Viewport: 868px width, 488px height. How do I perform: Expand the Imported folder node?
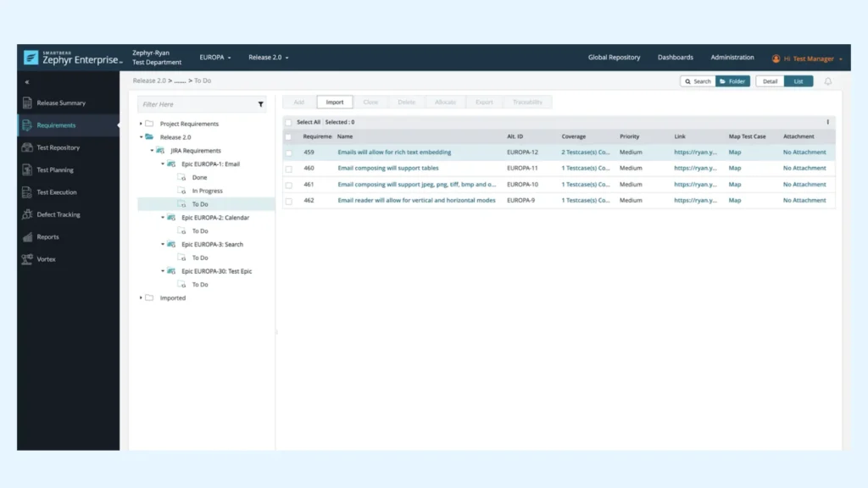[x=141, y=297]
